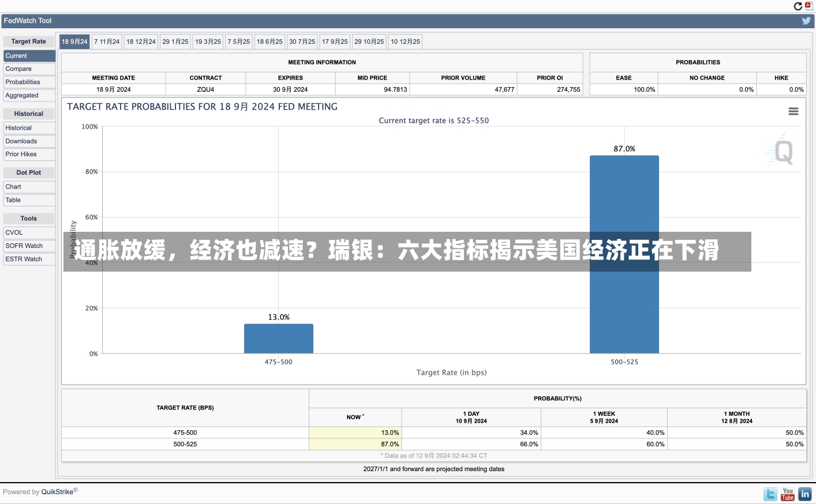Select the 30 7月25 meeting tab
This screenshot has width=816, height=504.
tap(302, 42)
